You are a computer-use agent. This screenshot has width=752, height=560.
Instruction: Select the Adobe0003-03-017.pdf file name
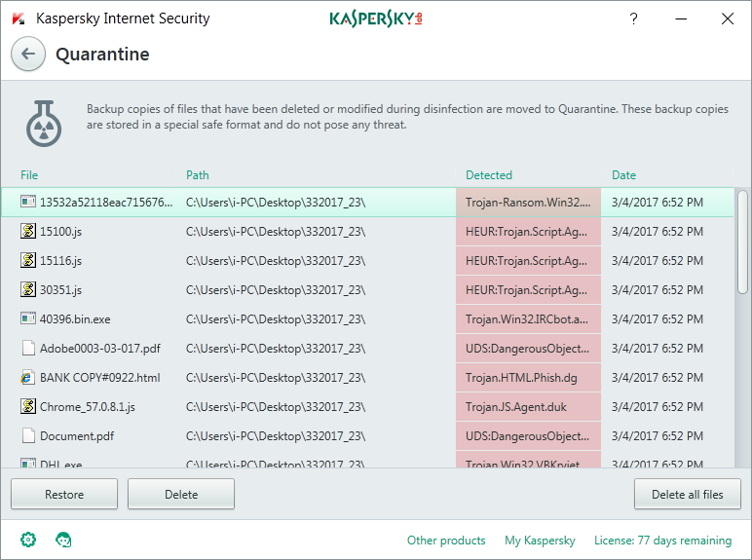100,349
